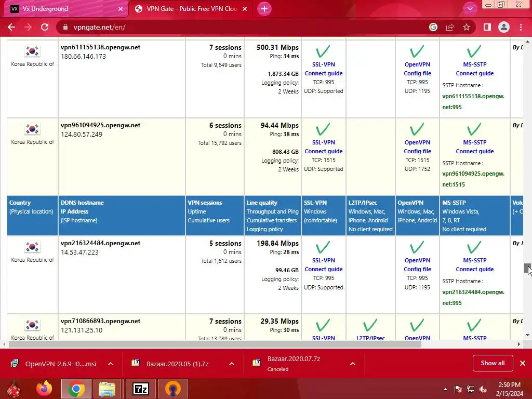Close the VPN Gate tab

pos(245,9)
